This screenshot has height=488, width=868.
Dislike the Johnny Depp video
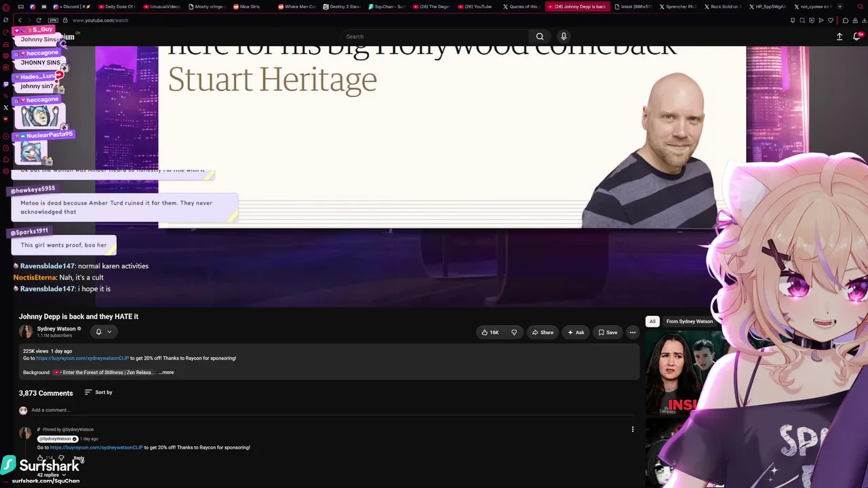pyautogui.click(x=514, y=332)
